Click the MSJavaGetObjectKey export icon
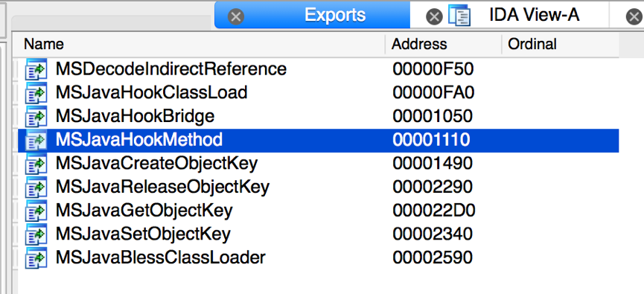The height and width of the screenshot is (294, 644). point(36,211)
